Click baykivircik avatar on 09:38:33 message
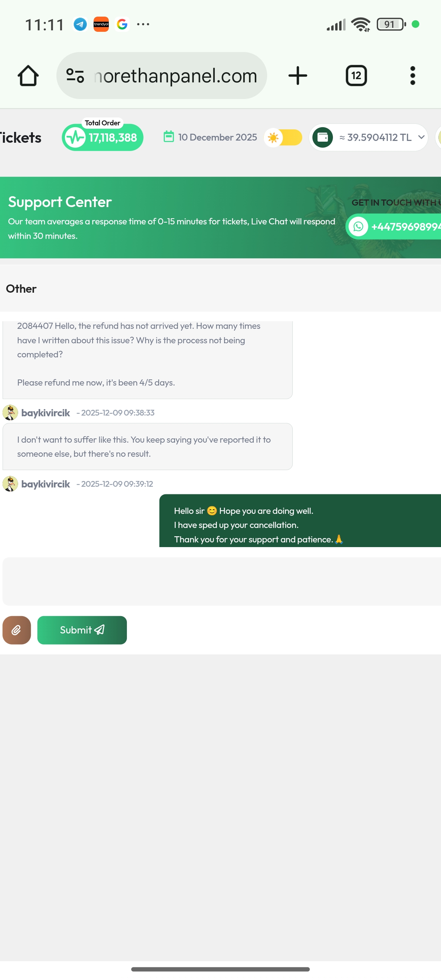Viewport: 441px width, 980px height. (10, 413)
